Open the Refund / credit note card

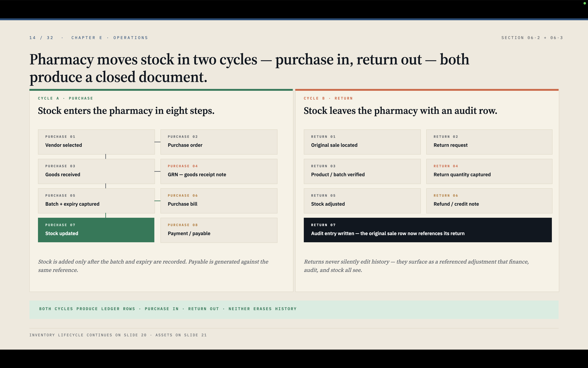point(489,201)
